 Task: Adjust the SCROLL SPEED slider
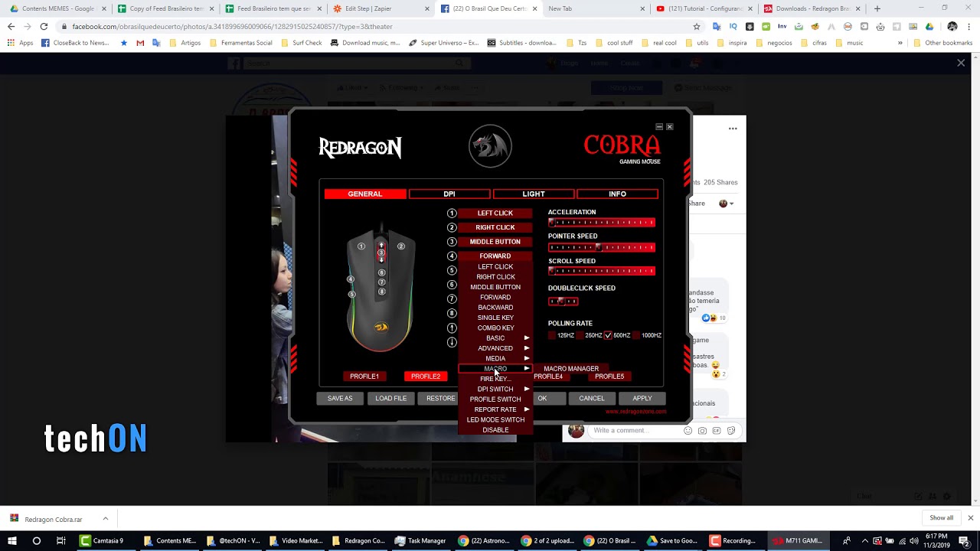point(602,271)
